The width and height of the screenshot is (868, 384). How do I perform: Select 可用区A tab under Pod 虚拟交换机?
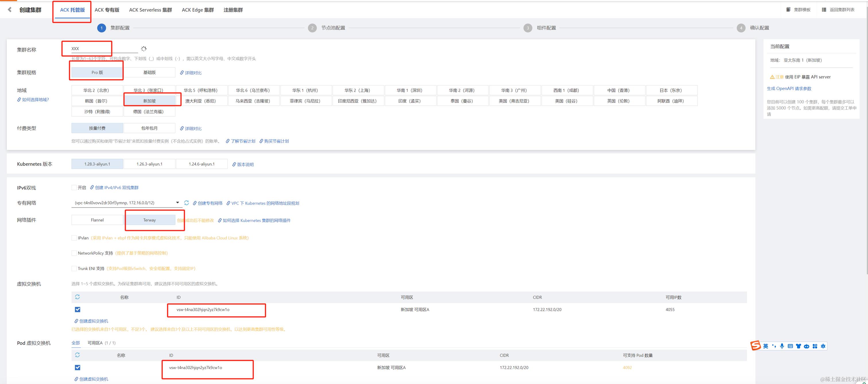95,343
